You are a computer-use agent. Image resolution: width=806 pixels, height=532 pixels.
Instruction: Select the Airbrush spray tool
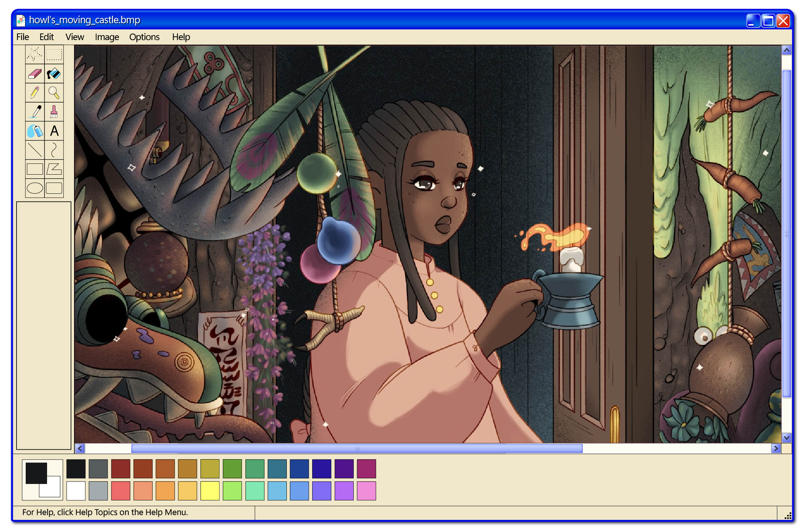35,131
